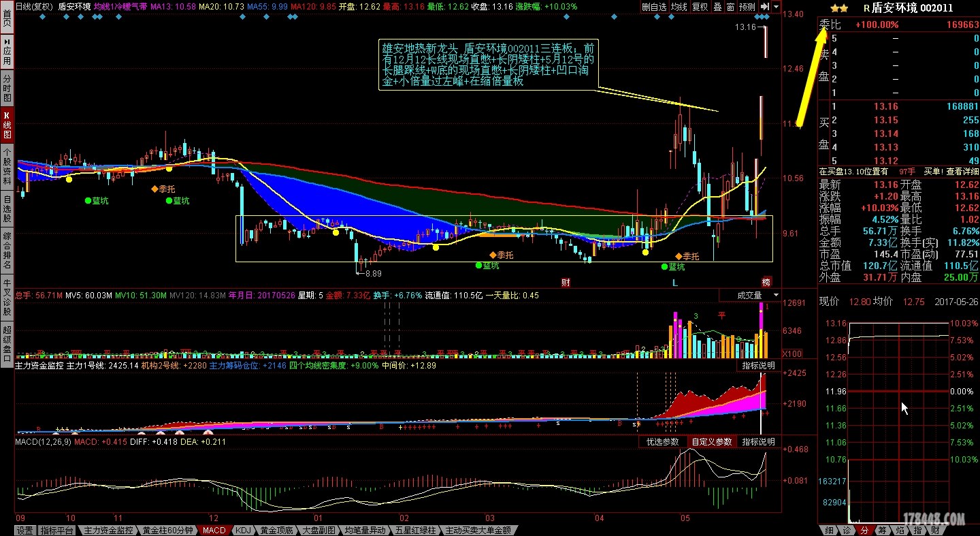Click the 财 marker on chart
This screenshot has height=536, width=980.
click(x=566, y=282)
